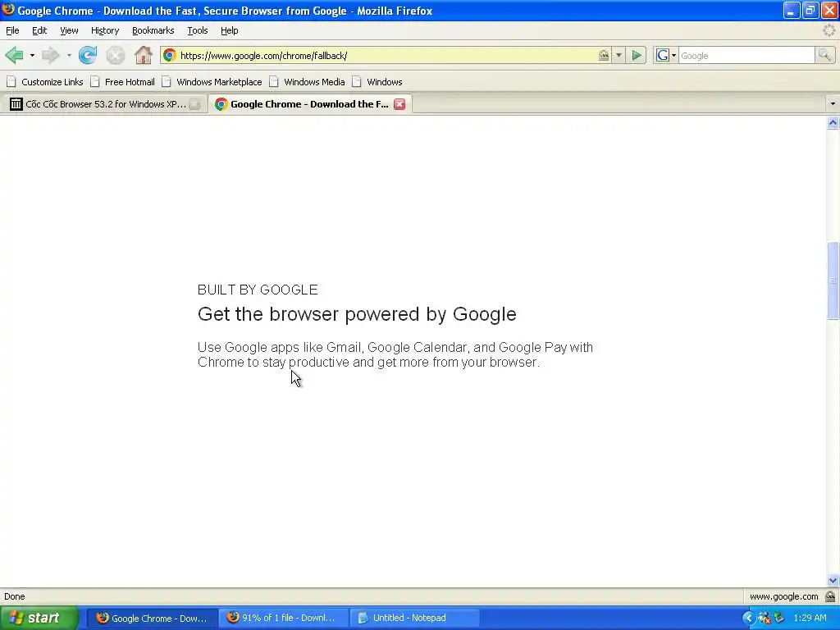
Task: Click the taskbar clock showing 1:29 AM
Action: point(810,618)
